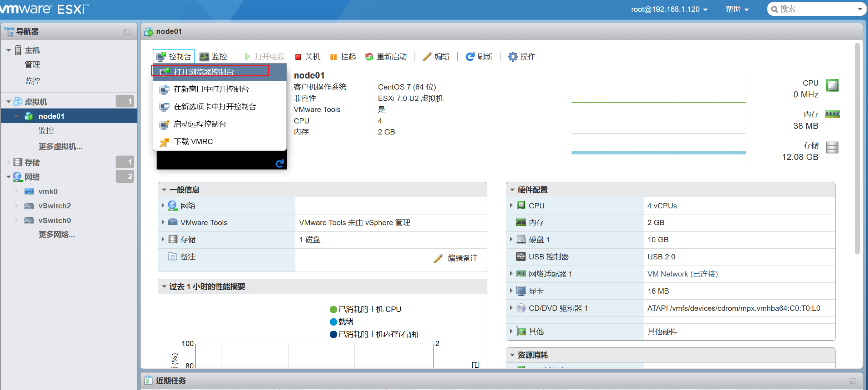Toggle 已消耗的主机 CPU green legend dot

[x=334, y=309]
